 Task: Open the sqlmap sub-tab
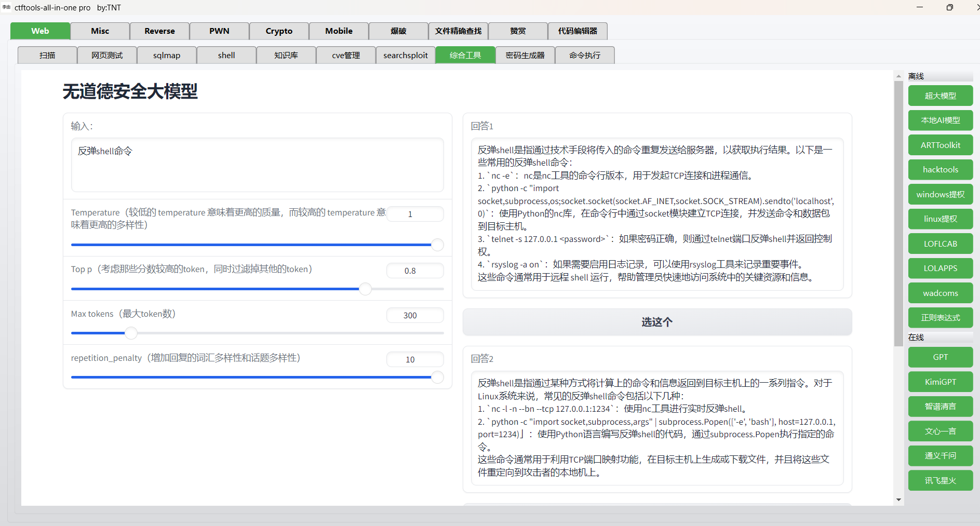166,55
